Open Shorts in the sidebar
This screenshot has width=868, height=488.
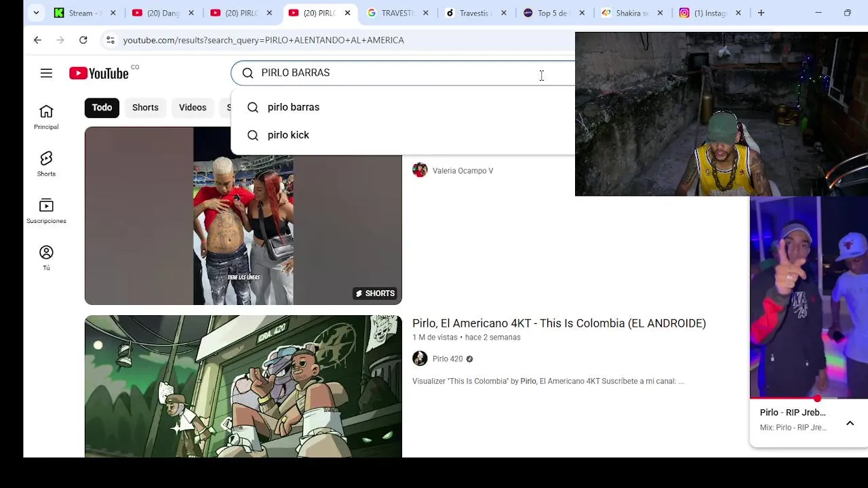(46, 164)
